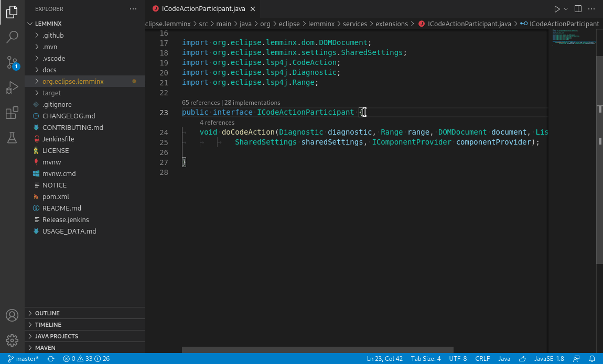Open CHANGELOG.md file
The height and width of the screenshot is (364, 603).
[x=85, y=116]
